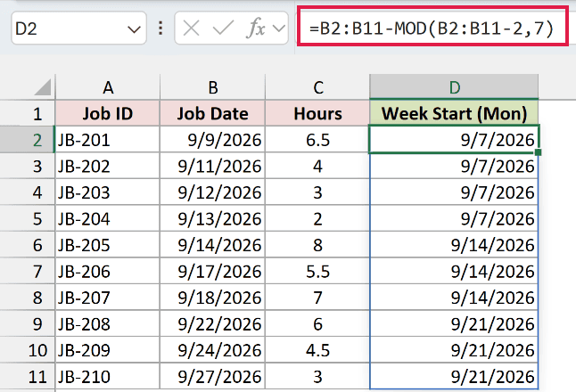Confirm entry with the checkmark icon
The image size is (576, 392).
pyautogui.click(x=223, y=29)
